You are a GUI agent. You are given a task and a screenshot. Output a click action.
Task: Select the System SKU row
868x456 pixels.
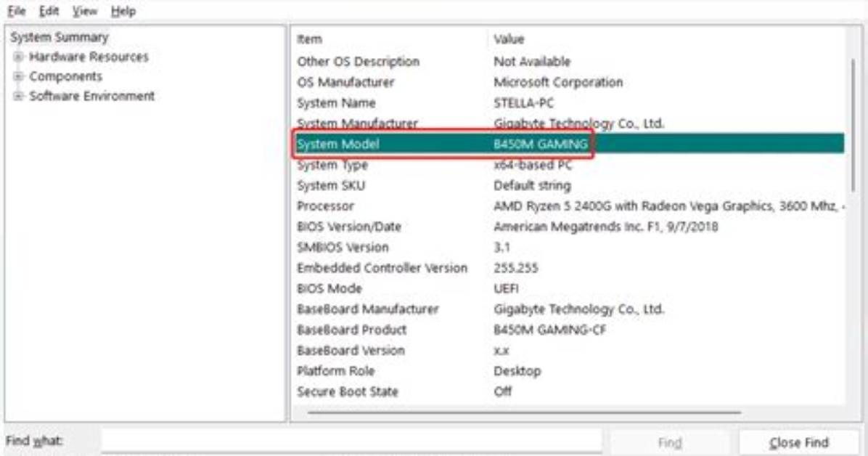[x=570, y=185]
